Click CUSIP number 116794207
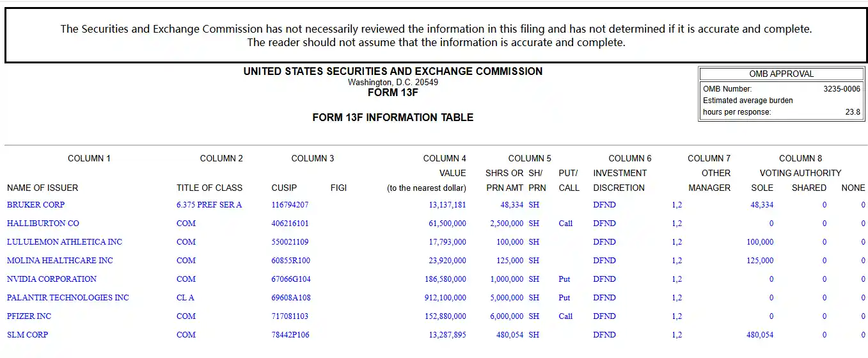Viewport: 868px width, 358px height. coord(290,205)
